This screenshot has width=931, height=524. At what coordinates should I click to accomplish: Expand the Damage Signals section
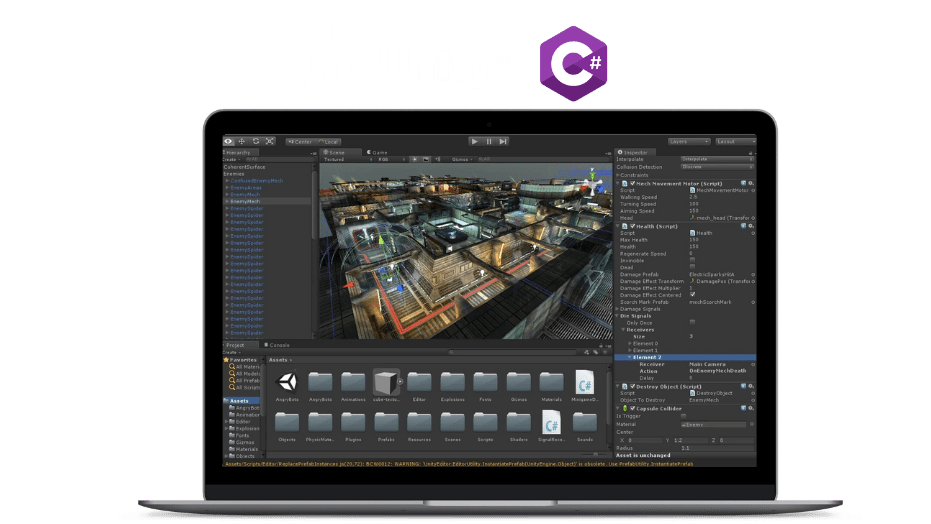[x=618, y=309]
